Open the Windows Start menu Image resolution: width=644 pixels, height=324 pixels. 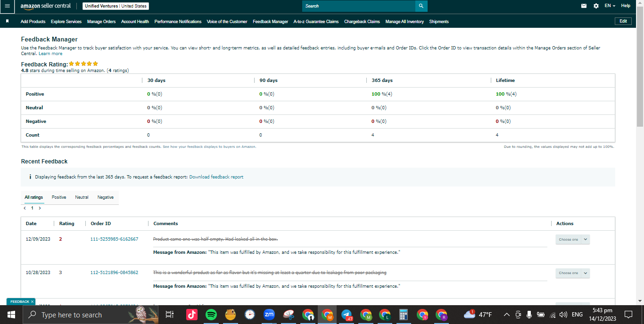point(11,315)
